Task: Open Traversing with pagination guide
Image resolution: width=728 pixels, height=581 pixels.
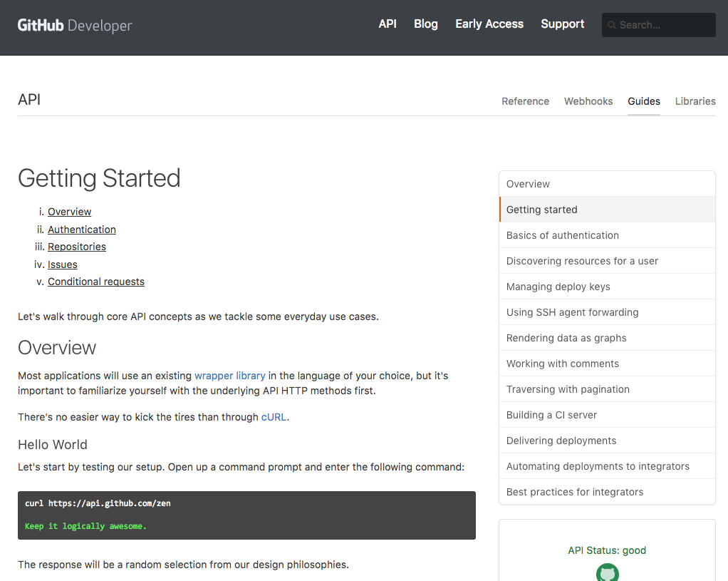Action: pos(568,389)
